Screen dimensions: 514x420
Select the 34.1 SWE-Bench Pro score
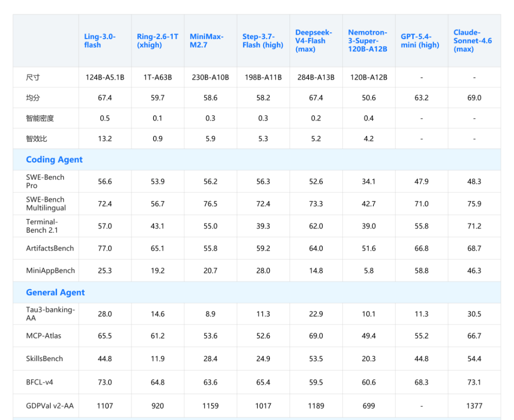(369, 182)
